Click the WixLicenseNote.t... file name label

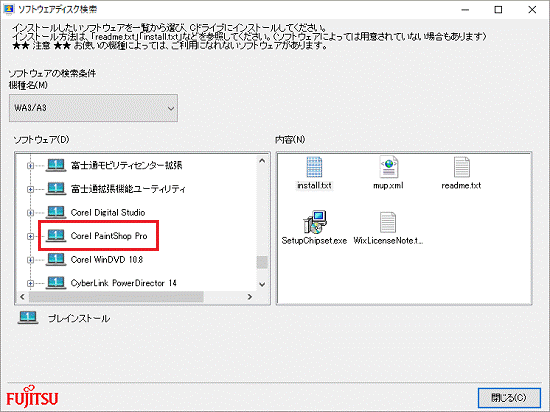tap(388, 241)
